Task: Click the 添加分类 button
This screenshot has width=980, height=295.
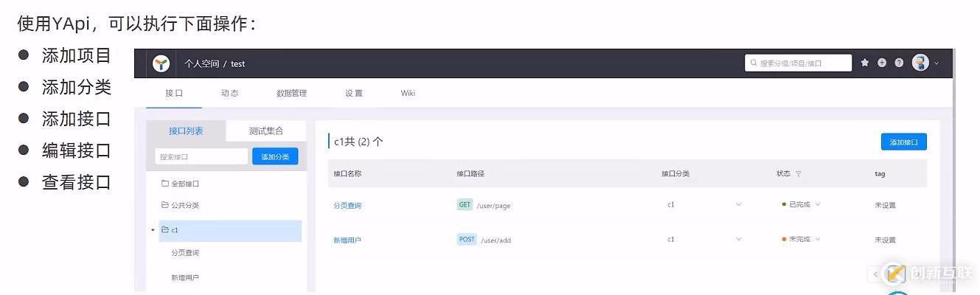Action: 275,156
